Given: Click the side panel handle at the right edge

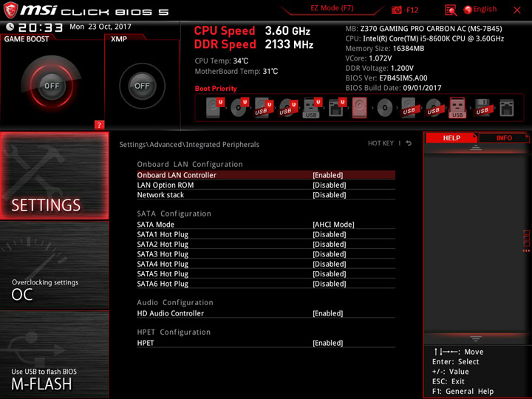Looking at the screenshot, I should click(x=526, y=241).
